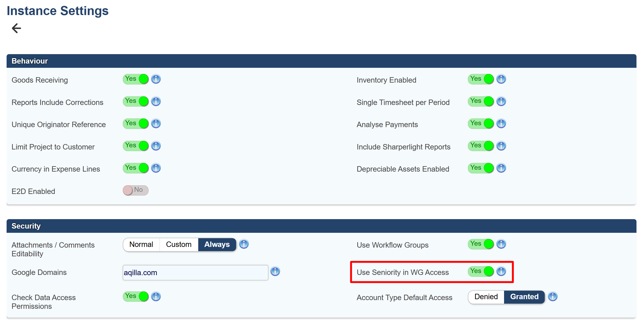Choose Custom editability option
The image size is (644, 326).
click(x=179, y=245)
